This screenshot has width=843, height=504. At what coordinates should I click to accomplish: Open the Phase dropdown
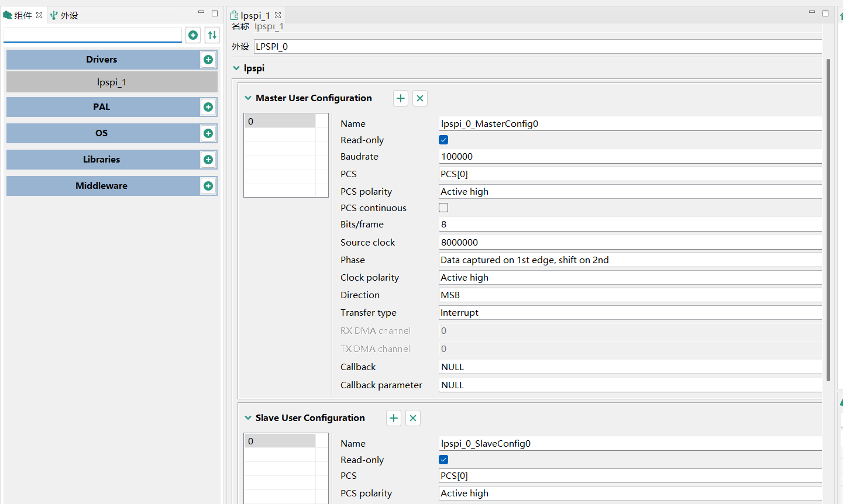(631, 260)
